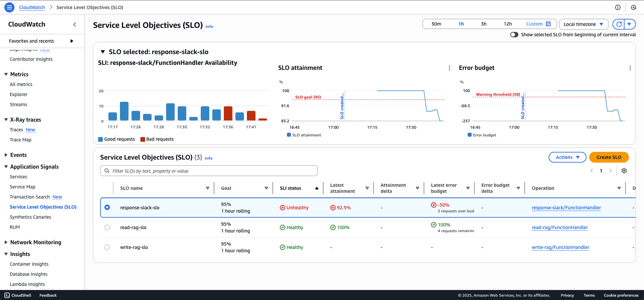
Task: Open the table preferences gear icon
Action: click(x=624, y=171)
